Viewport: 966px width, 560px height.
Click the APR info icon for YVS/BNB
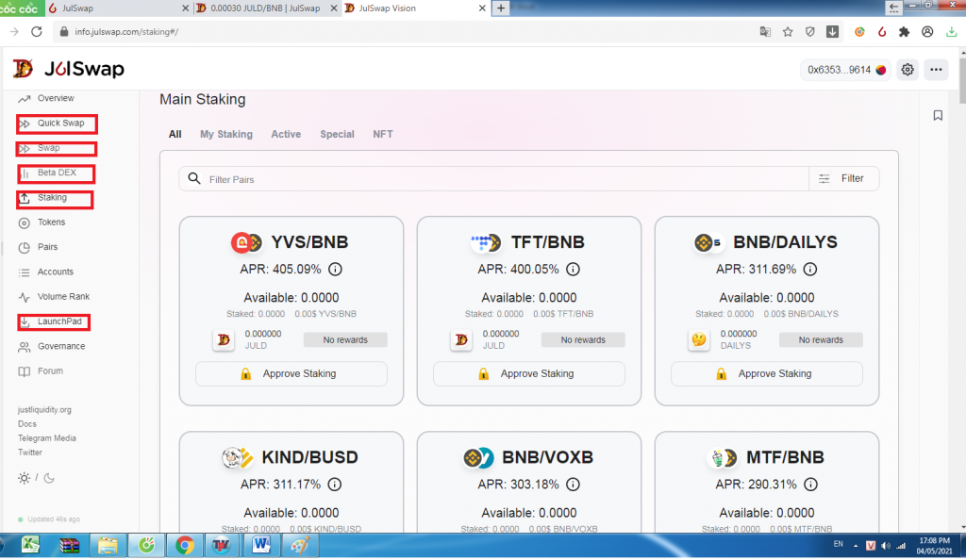[x=335, y=270]
